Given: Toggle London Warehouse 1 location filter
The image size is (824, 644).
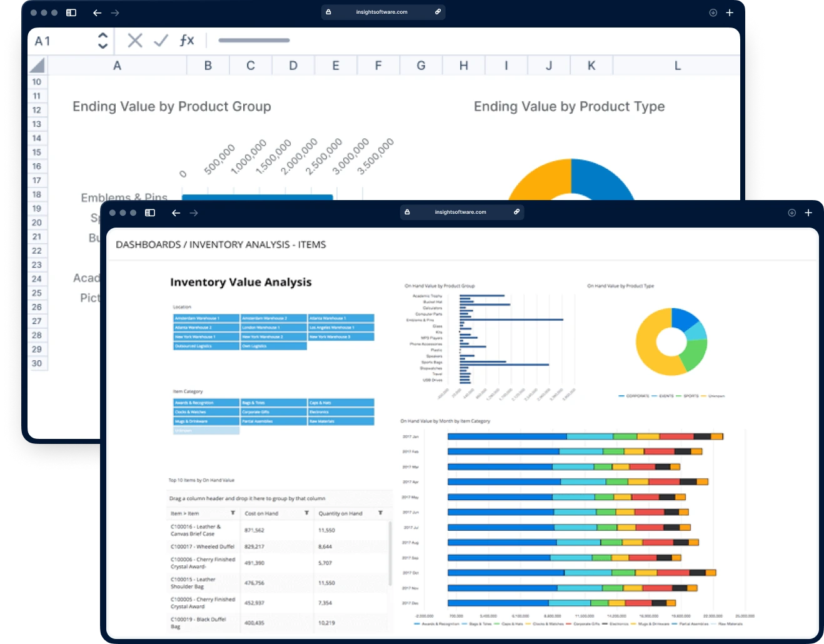Looking at the screenshot, I should [274, 328].
